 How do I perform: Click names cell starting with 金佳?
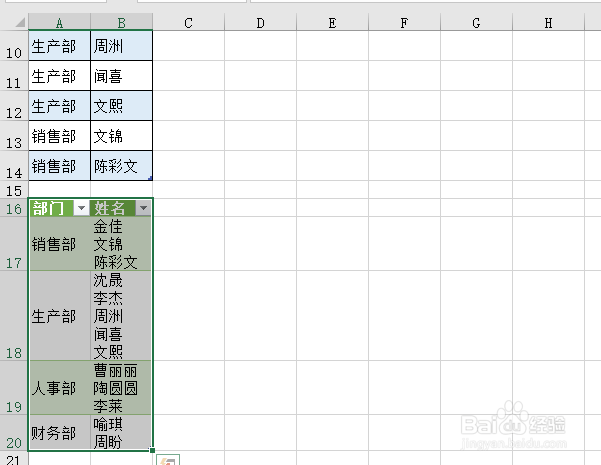pyautogui.click(x=122, y=244)
